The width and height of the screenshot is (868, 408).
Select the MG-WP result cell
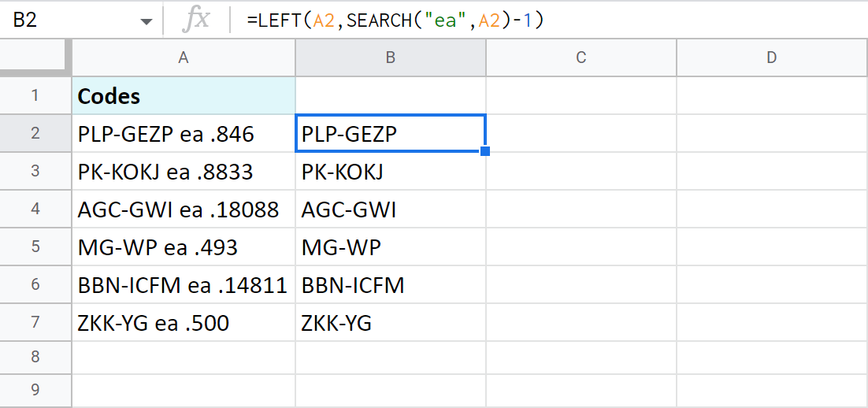pos(391,248)
